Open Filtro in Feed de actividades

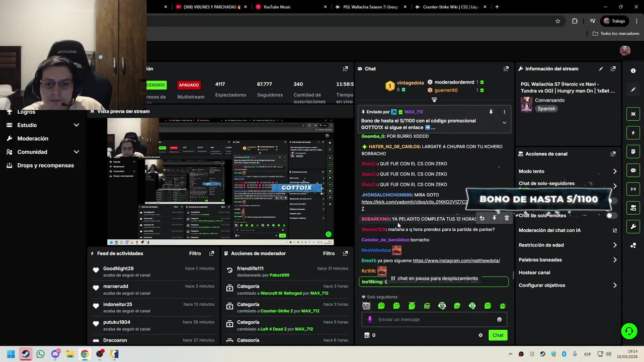195,253
